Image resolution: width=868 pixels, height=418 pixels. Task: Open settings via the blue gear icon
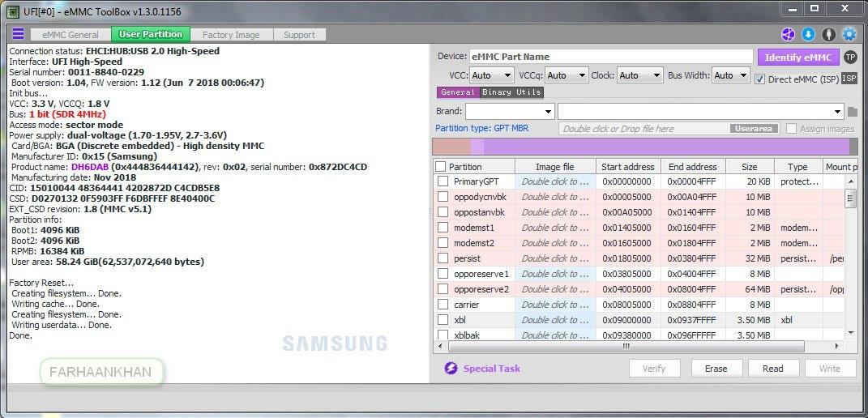pos(849,34)
